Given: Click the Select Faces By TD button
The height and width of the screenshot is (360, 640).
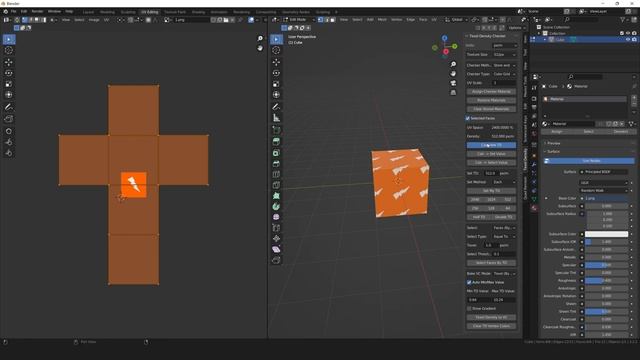Looking at the screenshot, I should pyautogui.click(x=491, y=263).
